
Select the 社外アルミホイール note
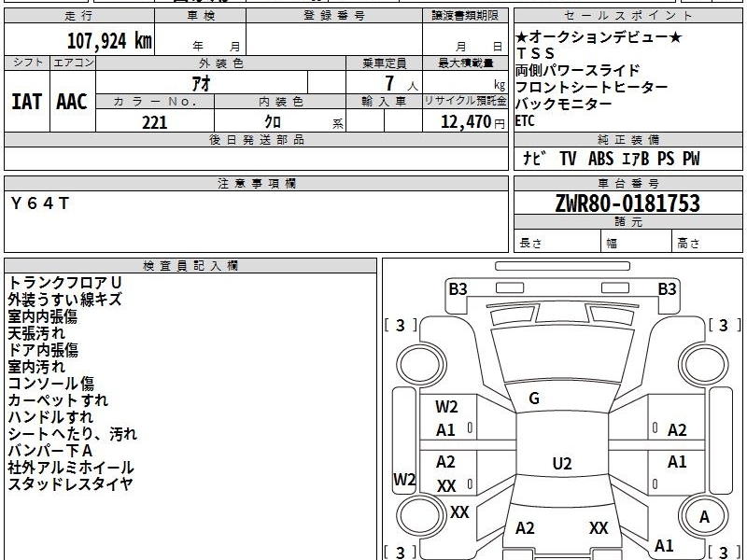tap(71, 468)
